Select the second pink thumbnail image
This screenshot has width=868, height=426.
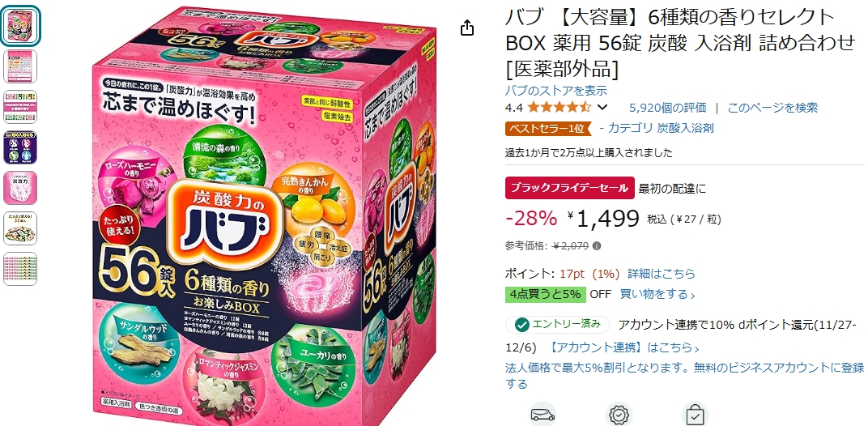coord(20,66)
